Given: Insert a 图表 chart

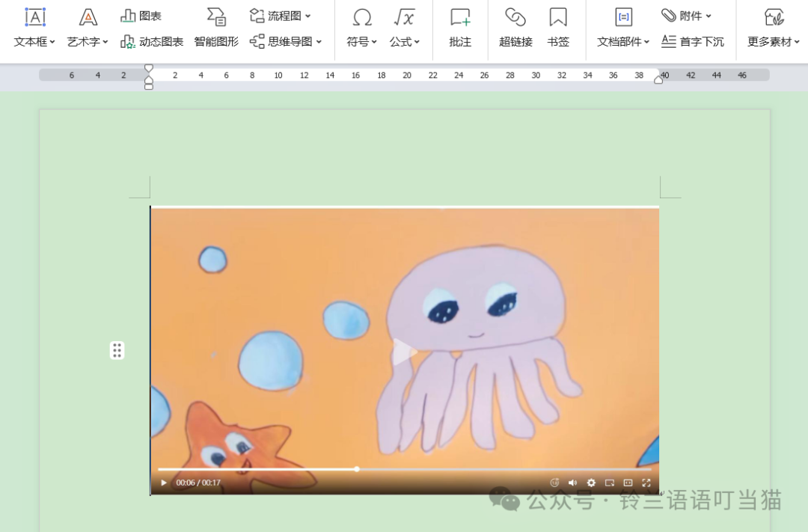Looking at the screenshot, I should [x=141, y=16].
